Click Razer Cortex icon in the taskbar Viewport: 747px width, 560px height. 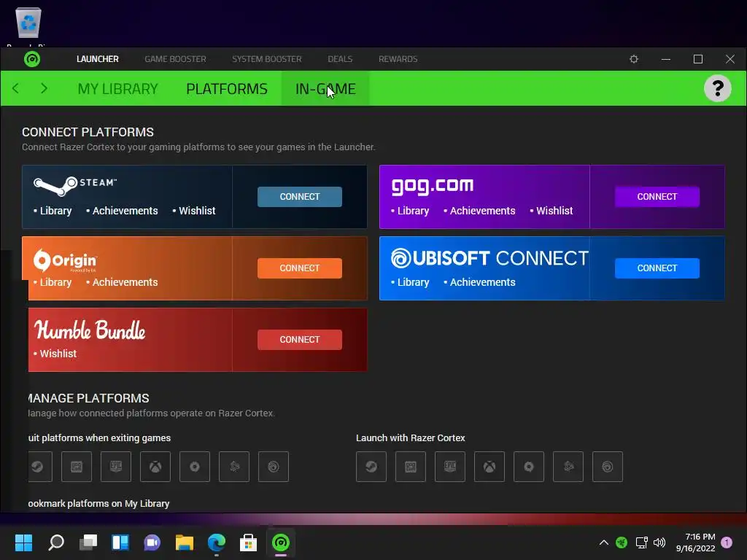(281, 542)
